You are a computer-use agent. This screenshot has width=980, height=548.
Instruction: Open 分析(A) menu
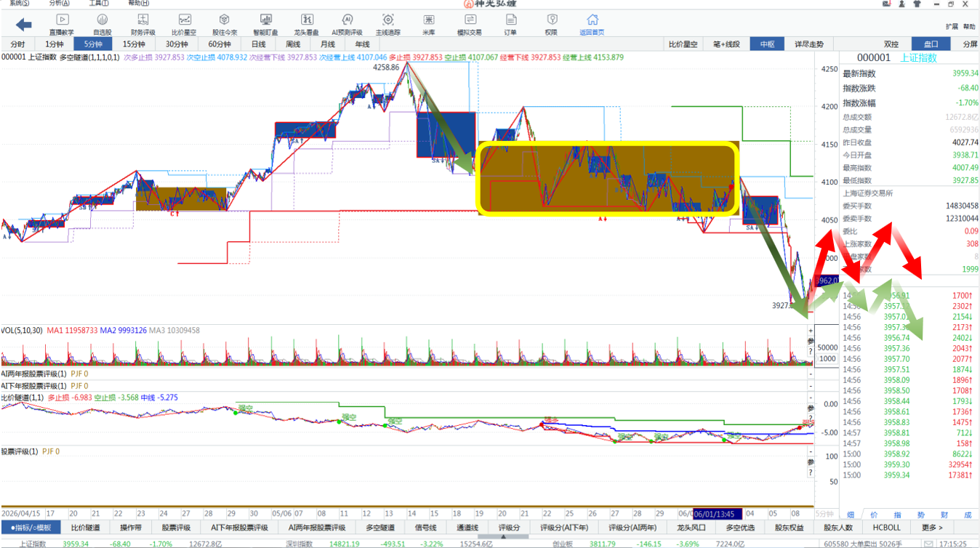[x=60, y=4]
